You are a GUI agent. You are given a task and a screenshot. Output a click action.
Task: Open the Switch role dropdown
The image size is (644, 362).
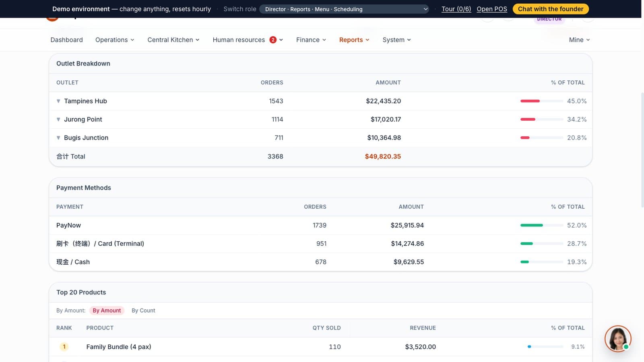pyautogui.click(x=345, y=9)
